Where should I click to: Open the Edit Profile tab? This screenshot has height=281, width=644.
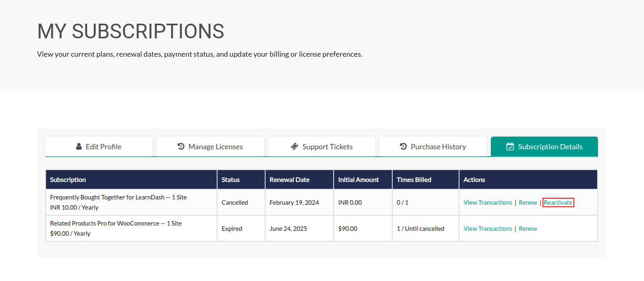[103, 147]
